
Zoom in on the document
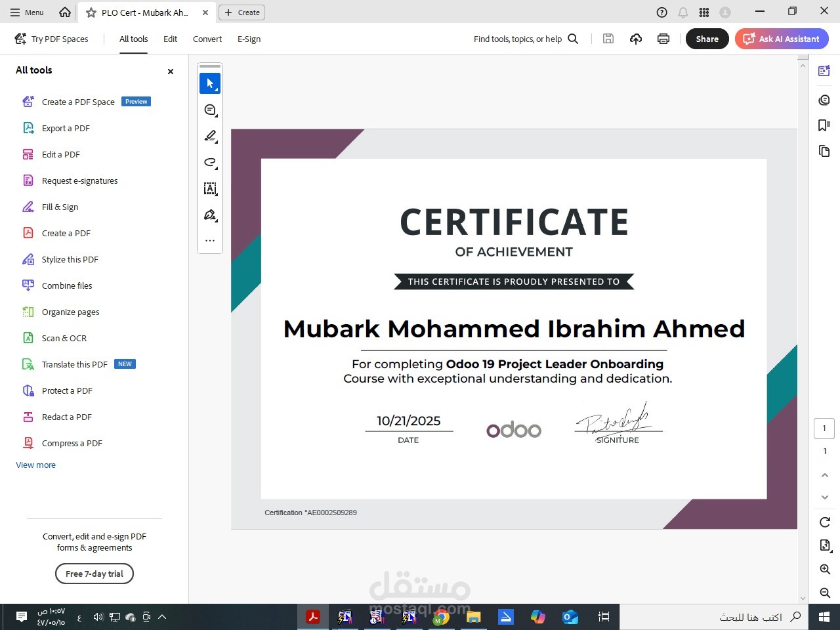point(825,570)
